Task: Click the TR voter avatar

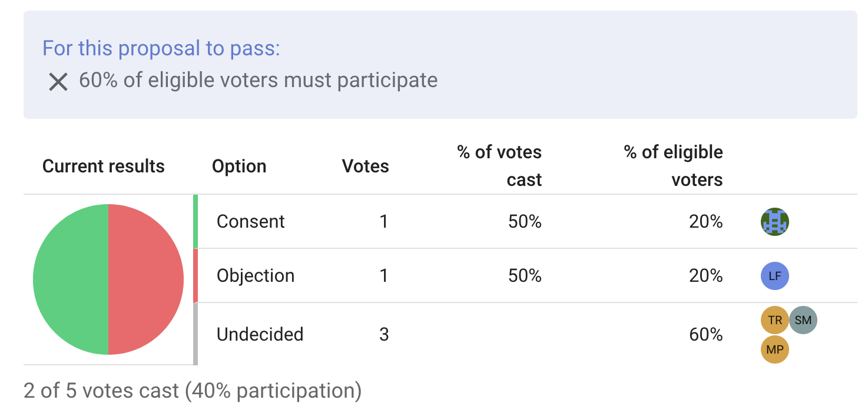Action: [x=774, y=321]
